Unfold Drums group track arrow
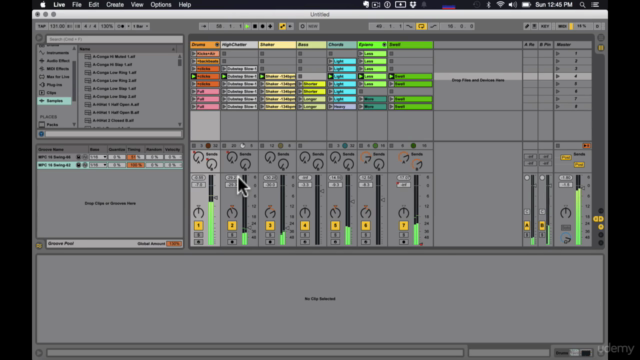The height and width of the screenshot is (360, 640). 217,44
